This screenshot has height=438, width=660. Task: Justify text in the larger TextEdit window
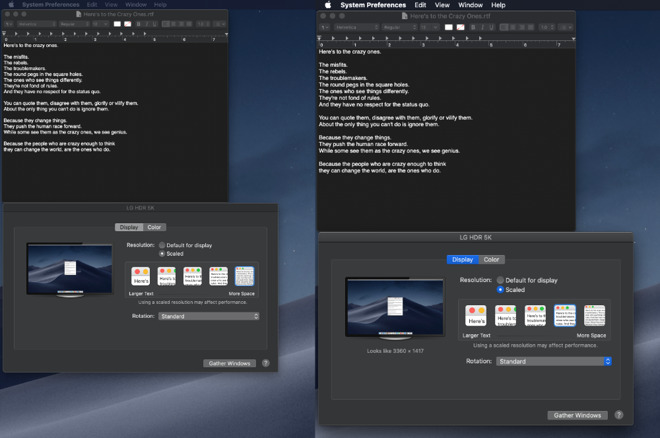tap(530, 27)
